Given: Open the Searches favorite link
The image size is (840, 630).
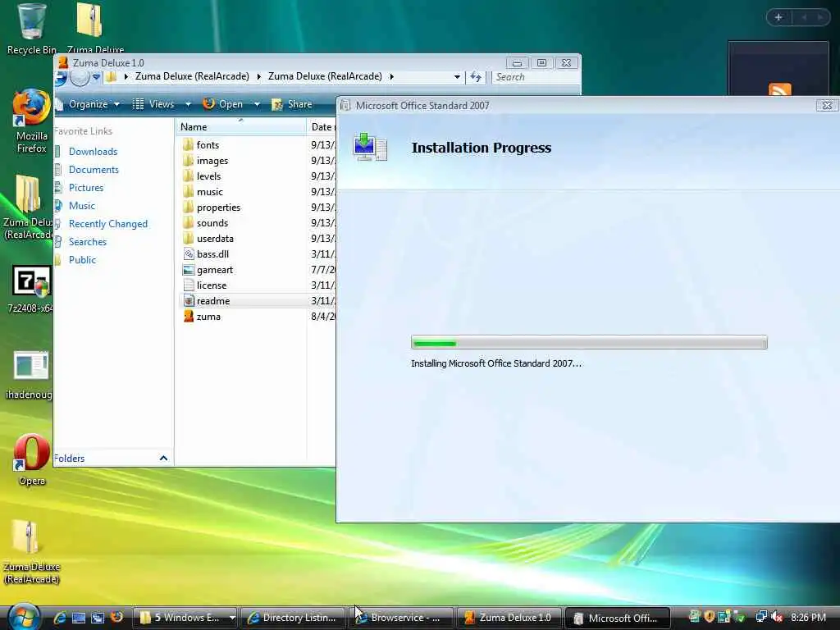Looking at the screenshot, I should [x=87, y=242].
